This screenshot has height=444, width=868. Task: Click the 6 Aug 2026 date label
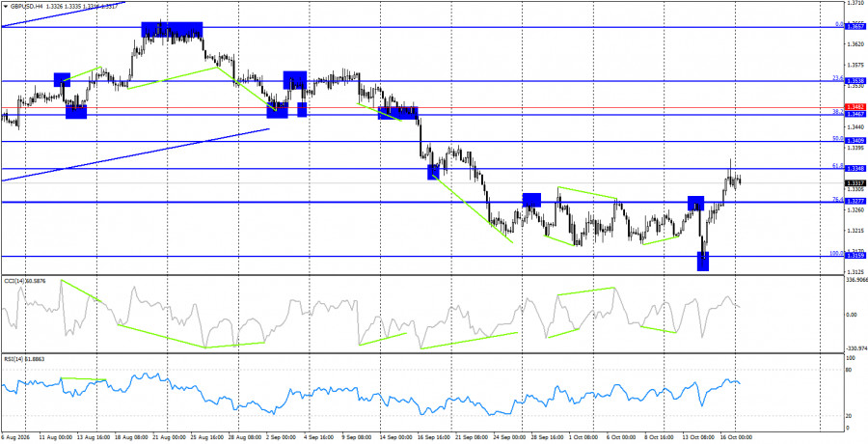(x=14, y=437)
